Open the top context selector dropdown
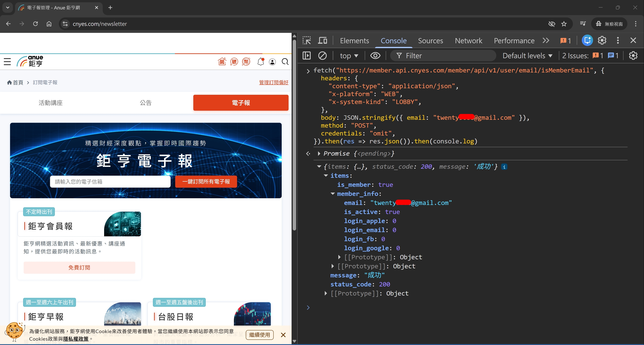This screenshot has height=345, width=644. [349, 56]
